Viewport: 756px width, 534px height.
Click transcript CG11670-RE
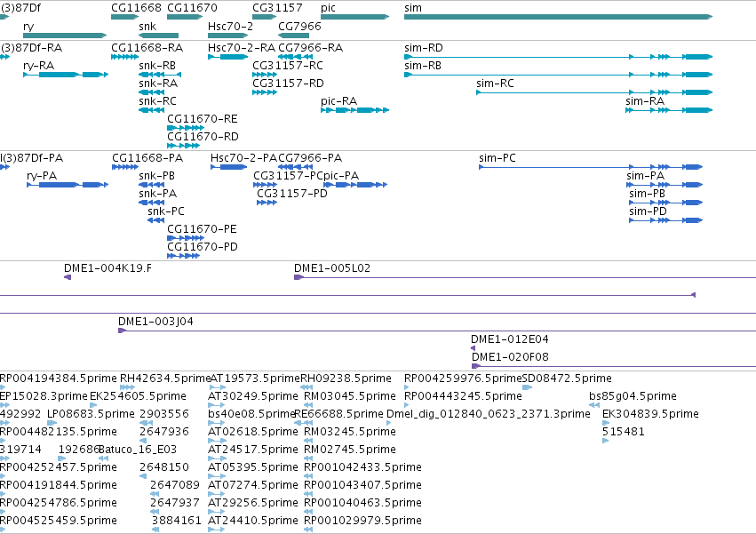[186, 128]
